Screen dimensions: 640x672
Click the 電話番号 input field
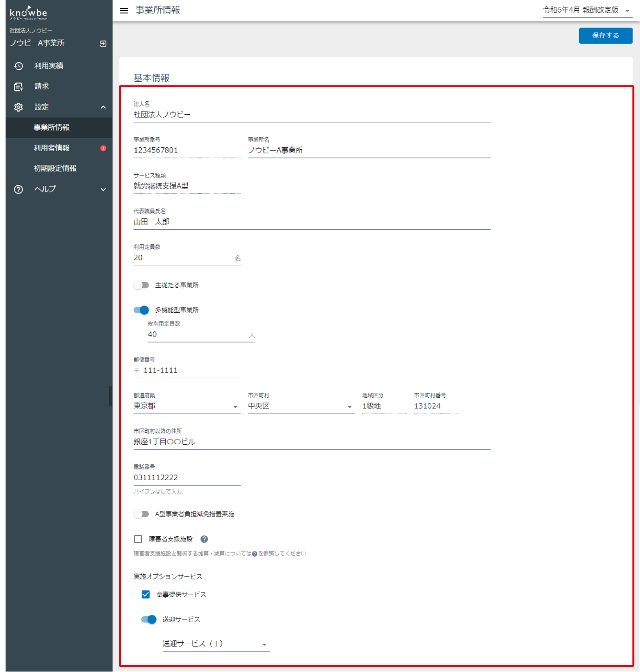187,478
